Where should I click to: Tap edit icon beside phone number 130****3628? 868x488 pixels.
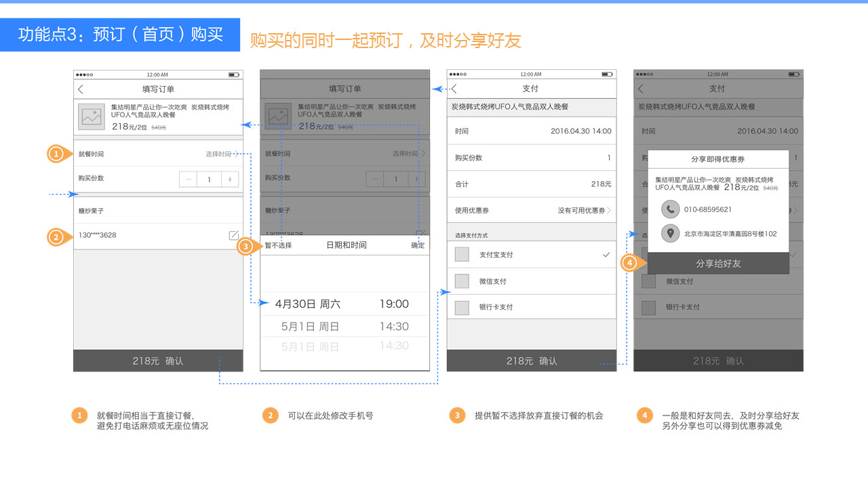pos(234,235)
